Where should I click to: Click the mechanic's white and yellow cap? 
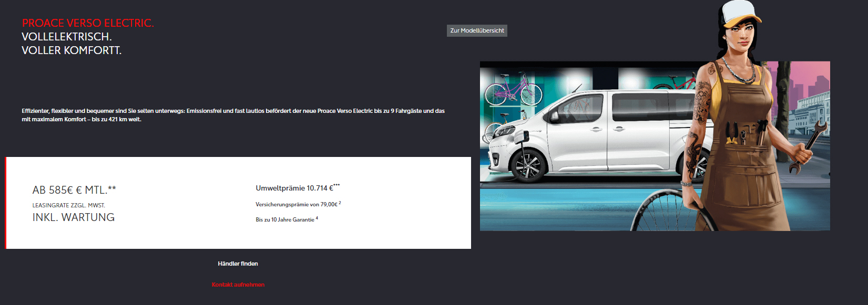[x=739, y=13]
